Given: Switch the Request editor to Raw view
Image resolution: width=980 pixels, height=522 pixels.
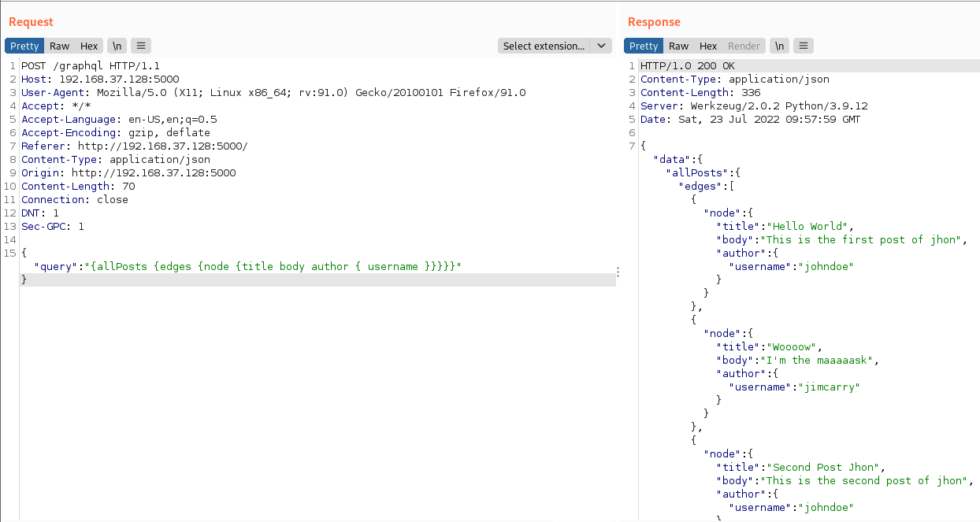Looking at the screenshot, I should click(x=59, y=46).
